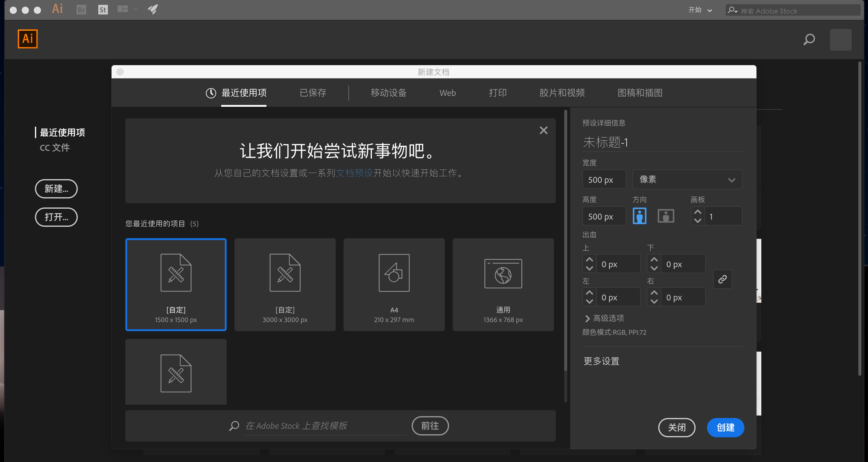Click the Adobe Stock St icon

[x=103, y=10]
